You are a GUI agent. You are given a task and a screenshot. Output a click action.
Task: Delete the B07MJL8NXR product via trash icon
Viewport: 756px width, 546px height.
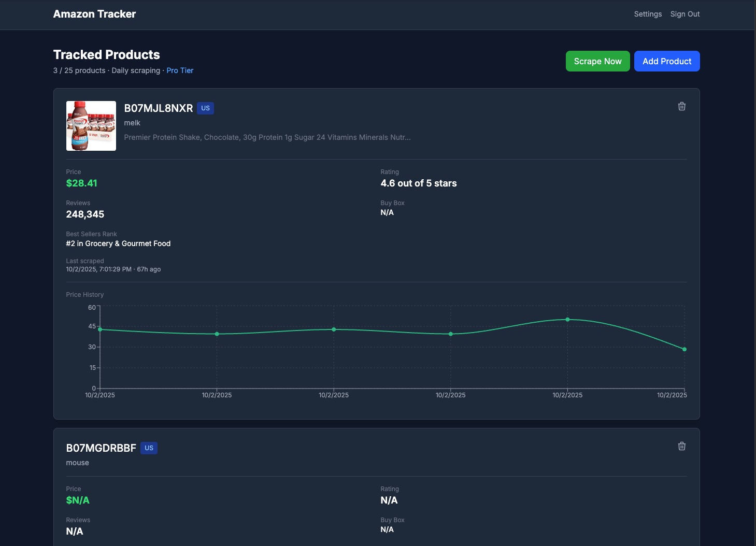[681, 106]
